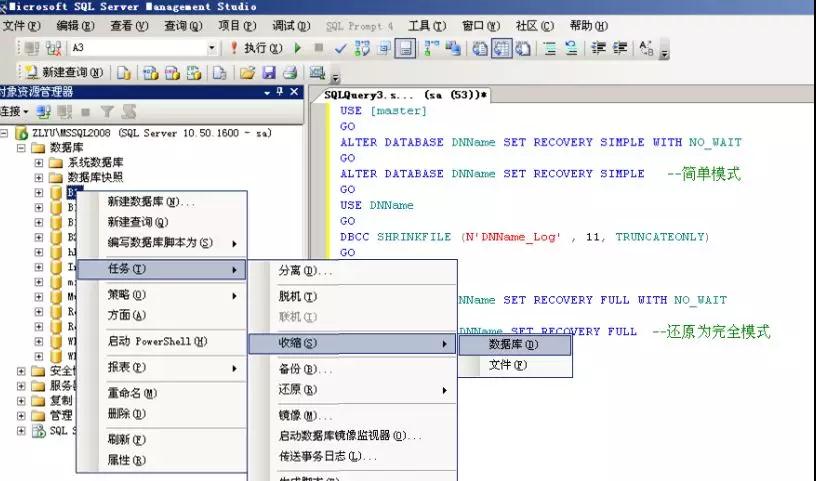Click 属性(R) in the context menu
The image size is (816, 481).
coord(127,460)
